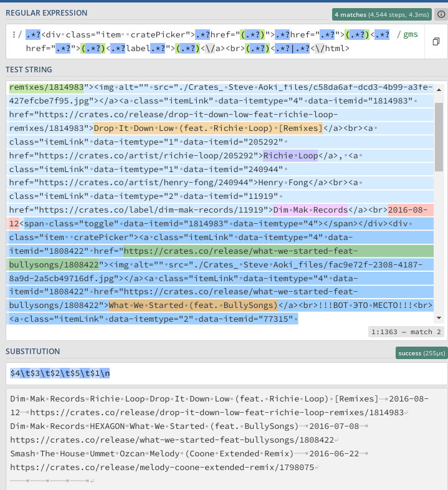Click the melody-coone-extended-remix URL in output
448x490 pixels.
pyautogui.click(x=162, y=467)
